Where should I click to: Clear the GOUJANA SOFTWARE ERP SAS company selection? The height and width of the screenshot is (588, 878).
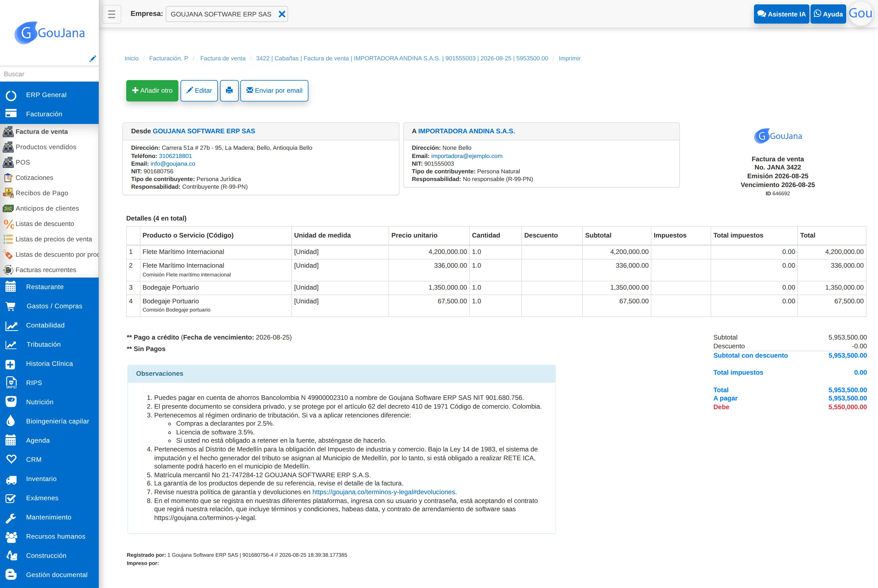pyautogui.click(x=282, y=14)
